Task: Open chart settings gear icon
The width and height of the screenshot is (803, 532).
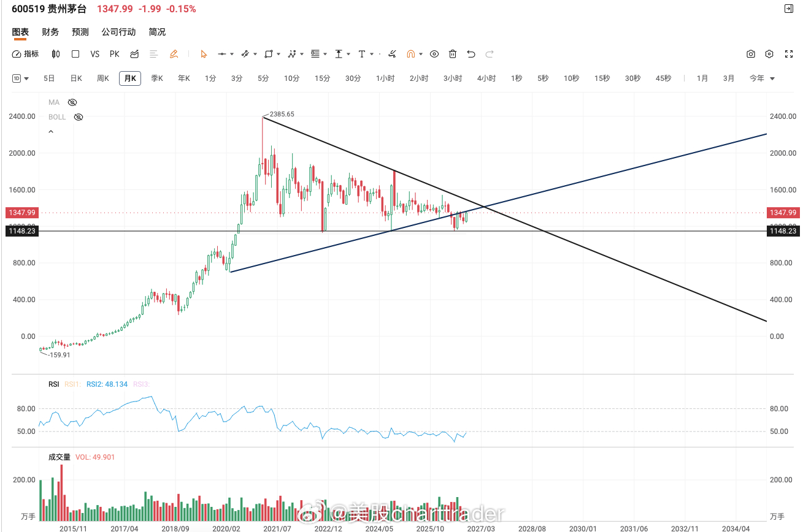Action: pos(769,54)
